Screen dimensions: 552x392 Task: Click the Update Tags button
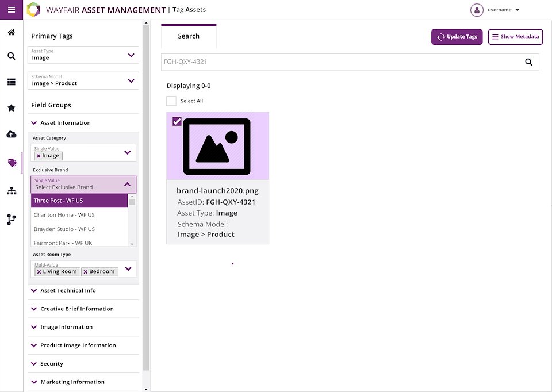pos(457,37)
